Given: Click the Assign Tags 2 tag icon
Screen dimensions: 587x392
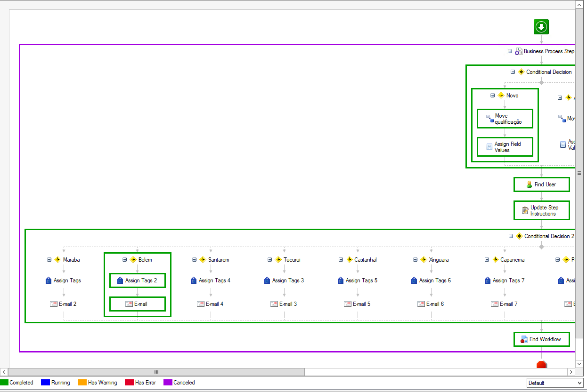Looking at the screenshot, I should (x=120, y=280).
